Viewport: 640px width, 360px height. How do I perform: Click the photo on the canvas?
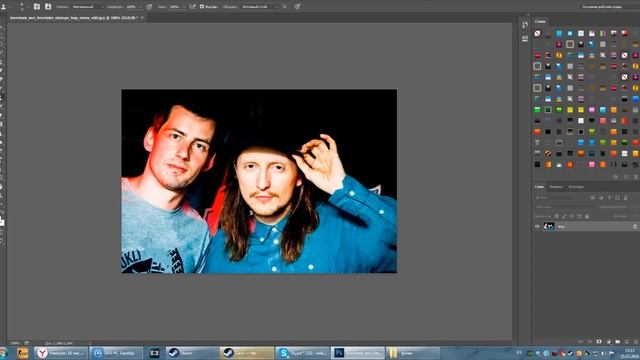point(259,181)
